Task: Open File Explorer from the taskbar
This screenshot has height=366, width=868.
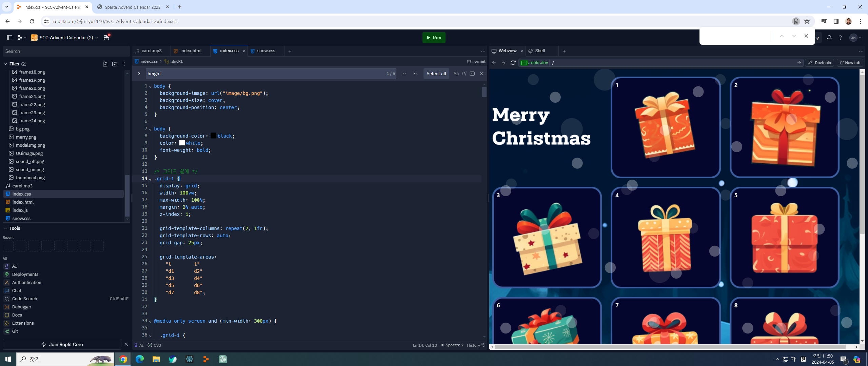Action: [x=156, y=359]
